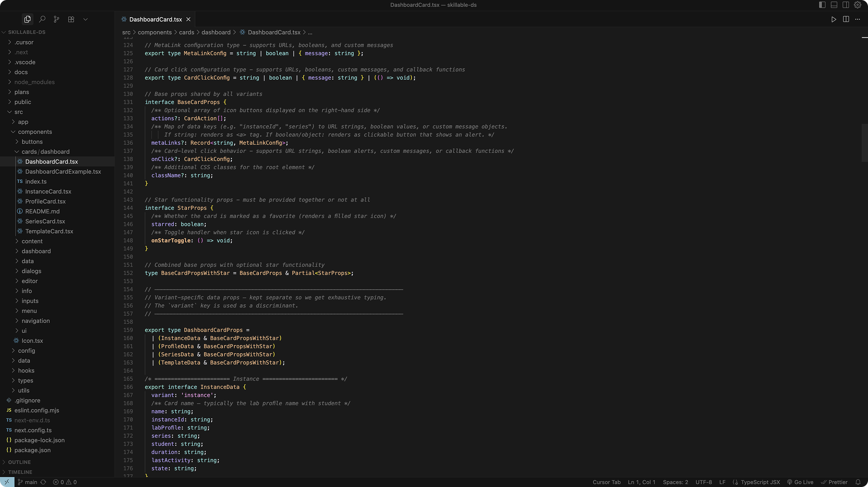This screenshot has width=868, height=487.
Task: Close the DashboardCard.tsx editor tab
Action: pyautogui.click(x=188, y=19)
